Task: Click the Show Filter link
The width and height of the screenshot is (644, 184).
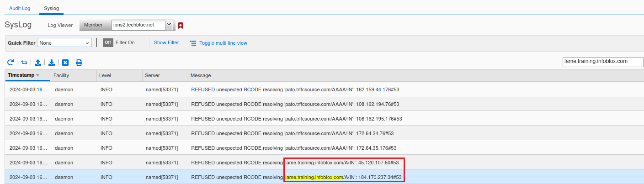Action: coord(166,42)
